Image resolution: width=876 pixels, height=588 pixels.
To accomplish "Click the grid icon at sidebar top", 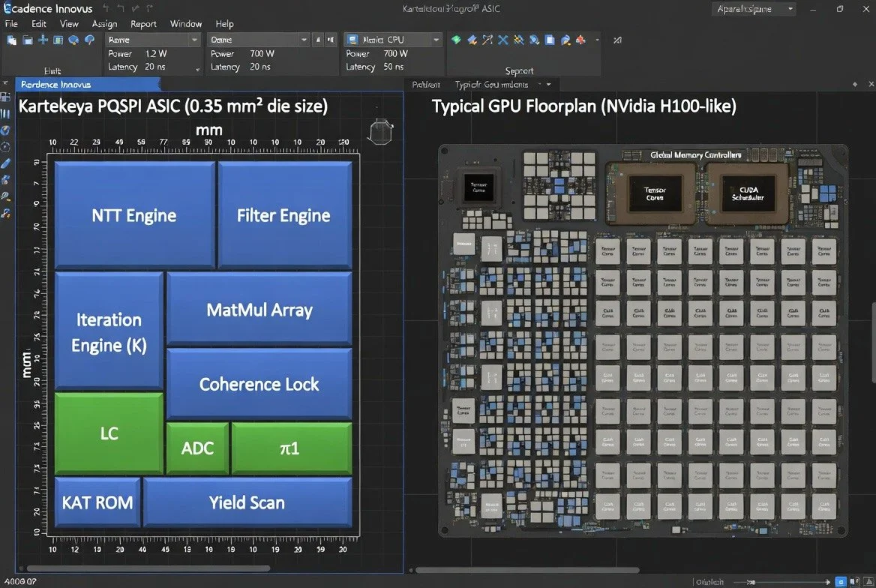I will [x=5, y=97].
